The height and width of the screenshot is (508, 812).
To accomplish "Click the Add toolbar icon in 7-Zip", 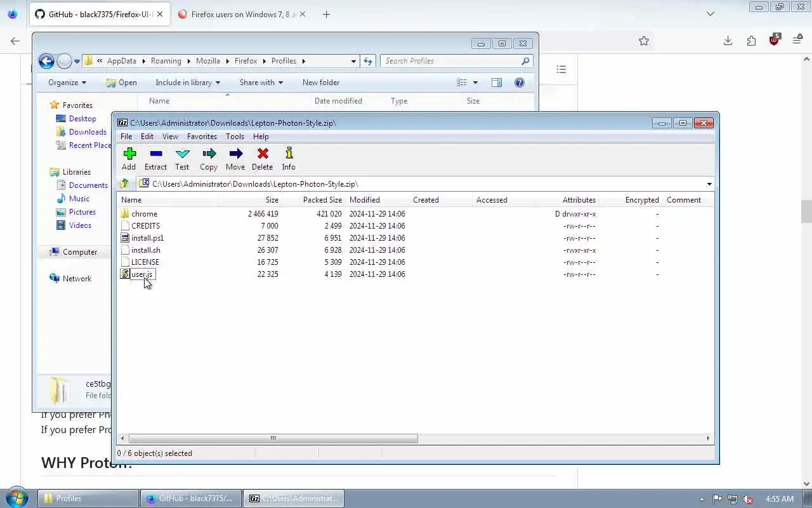I will point(129,154).
